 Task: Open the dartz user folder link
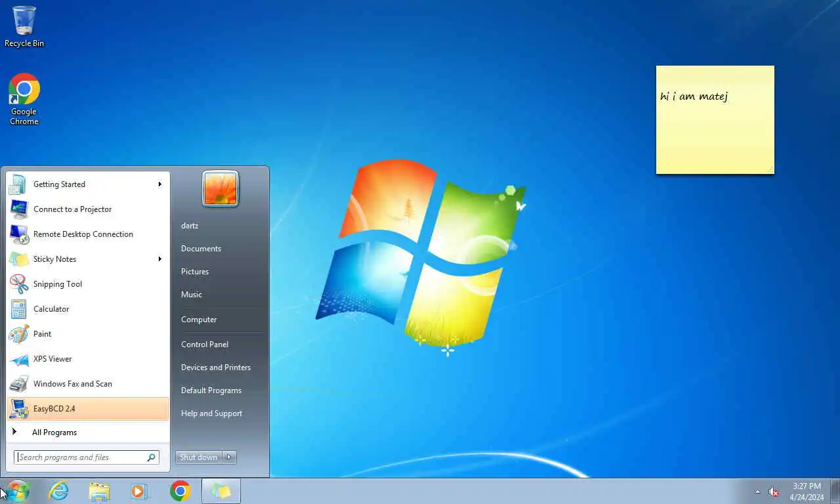(190, 226)
